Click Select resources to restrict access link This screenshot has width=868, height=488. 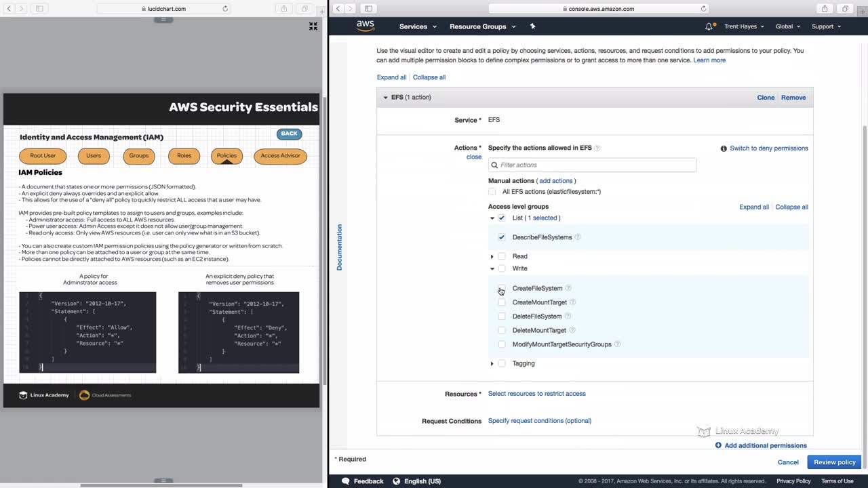pos(536,394)
